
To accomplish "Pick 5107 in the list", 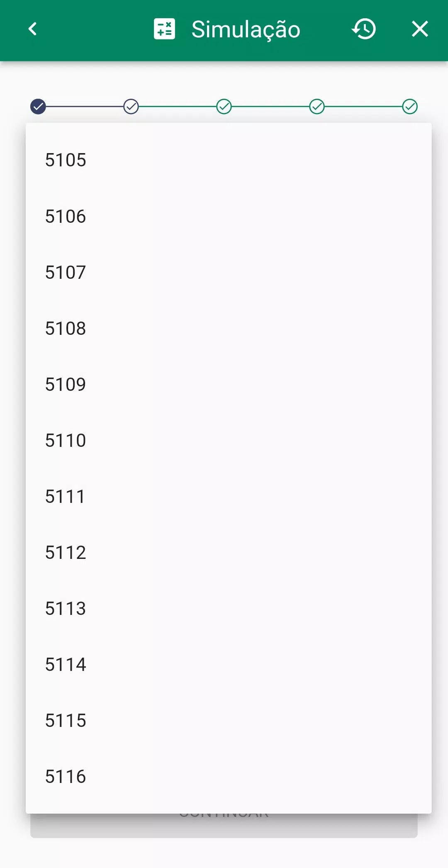I will (229, 273).
